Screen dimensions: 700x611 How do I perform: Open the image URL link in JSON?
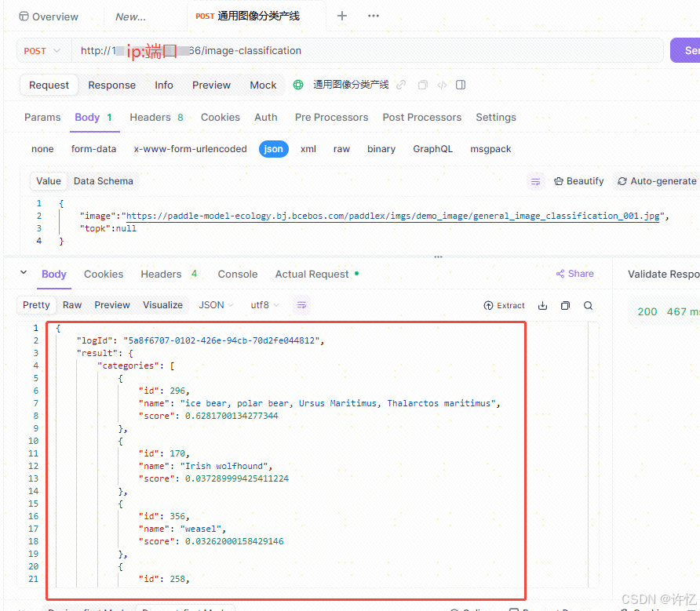pyautogui.click(x=392, y=216)
